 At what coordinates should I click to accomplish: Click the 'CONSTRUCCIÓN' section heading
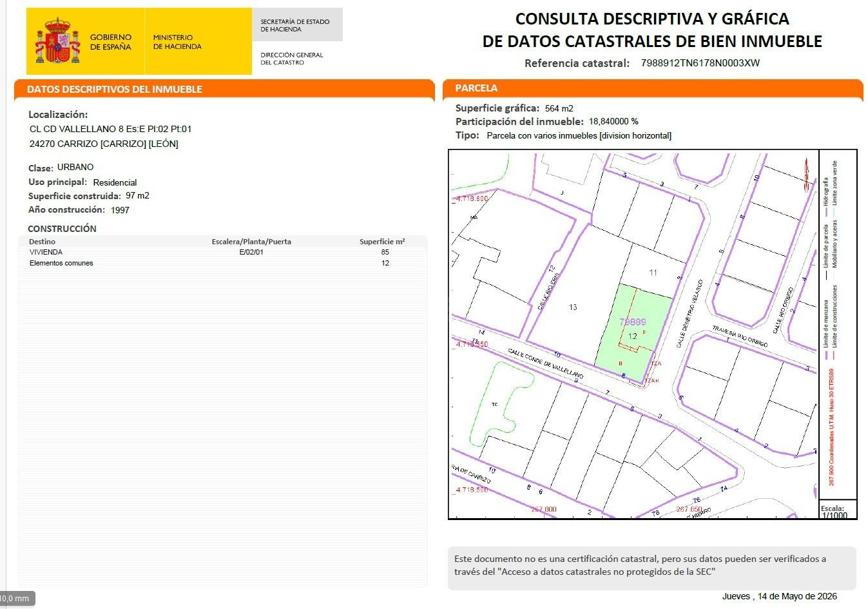coord(62,229)
